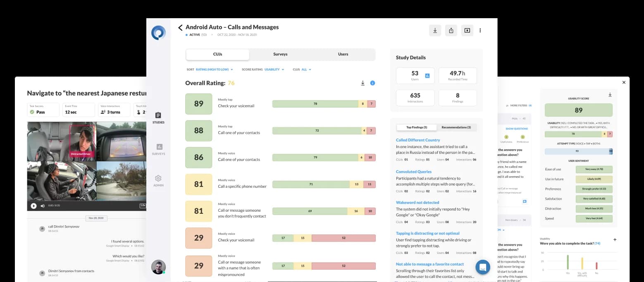Select the call Dimitri Semyonov transcript entry
This screenshot has height=282, width=644.
(x=63, y=228)
